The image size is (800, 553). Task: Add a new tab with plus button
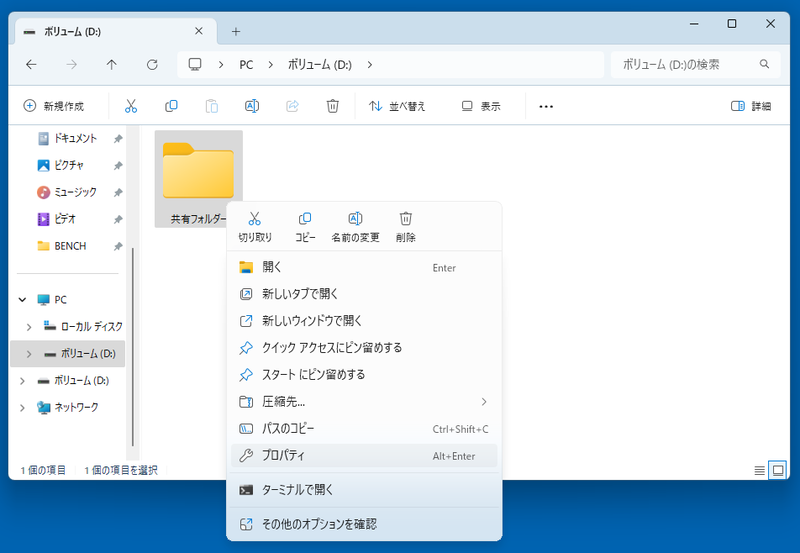236,32
